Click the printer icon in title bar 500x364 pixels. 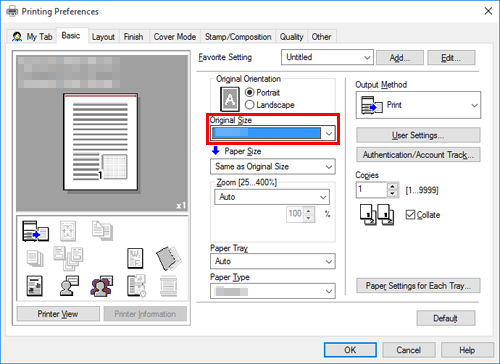[12, 11]
